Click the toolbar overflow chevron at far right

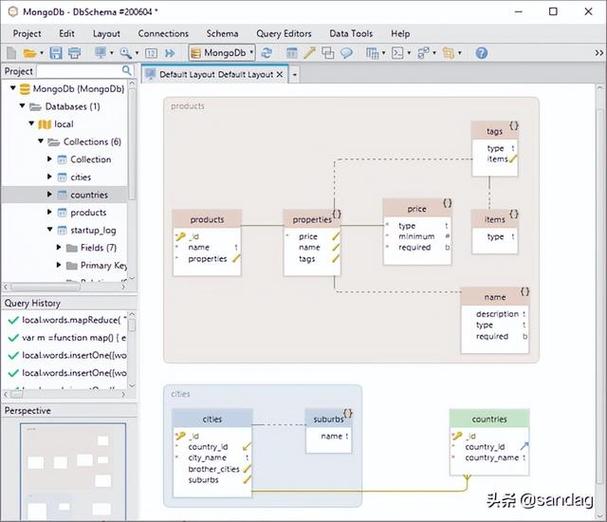pos(599,53)
